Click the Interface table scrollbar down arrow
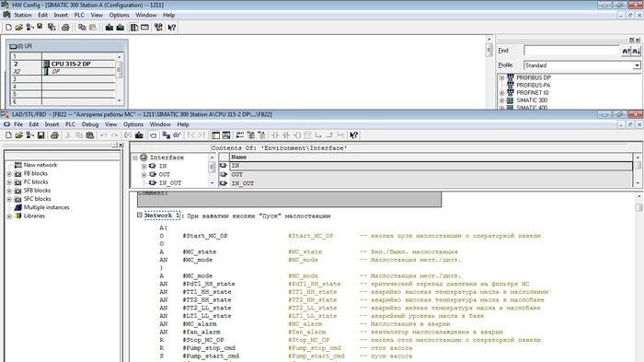This screenshot has width=644, height=362. click(638, 183)
